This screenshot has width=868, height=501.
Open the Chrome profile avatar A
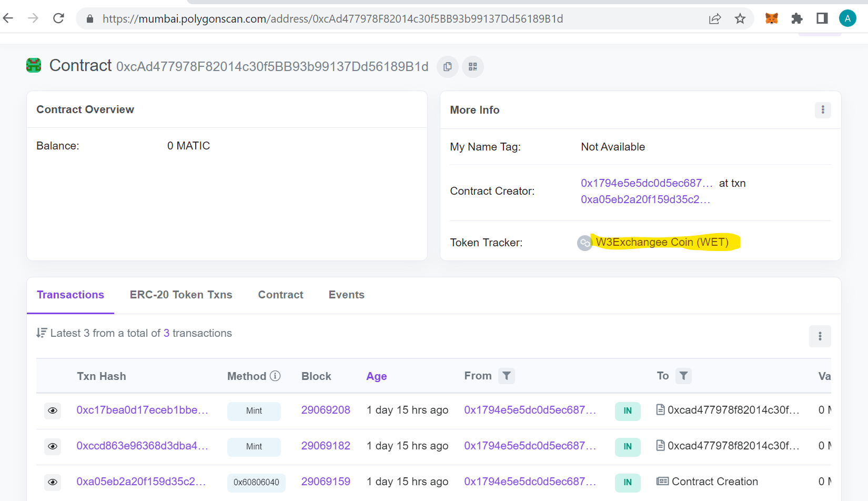point(847,19)
